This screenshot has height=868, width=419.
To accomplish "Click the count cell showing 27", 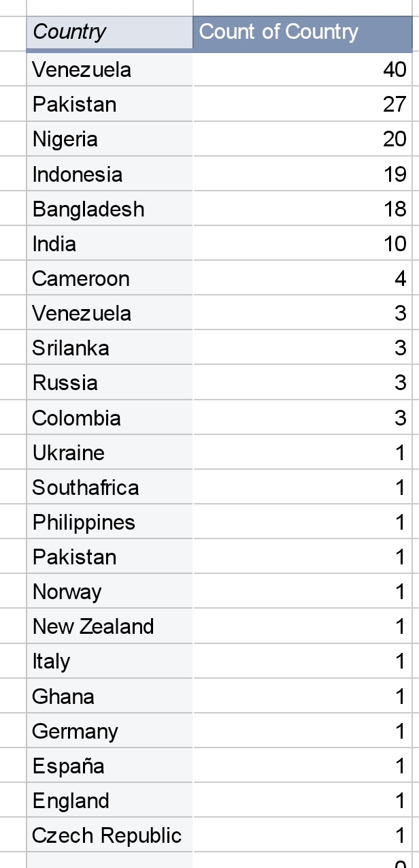I will click(x=303, y=104).
